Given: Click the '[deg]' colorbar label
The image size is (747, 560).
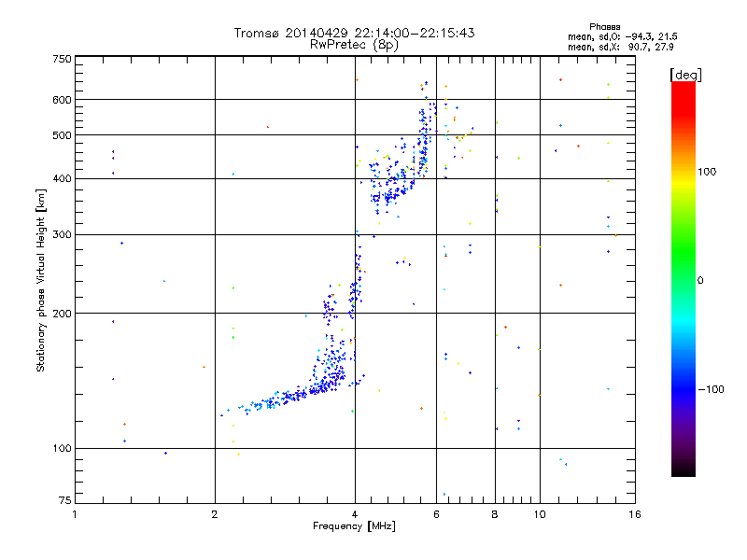Looking at the screenshot, I should click(685, 75).
